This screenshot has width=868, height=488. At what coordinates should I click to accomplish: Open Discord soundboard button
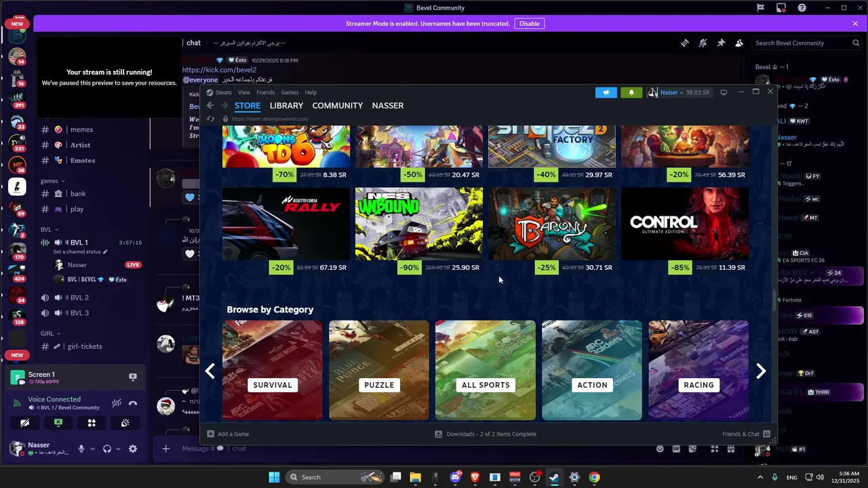(125, 423)
